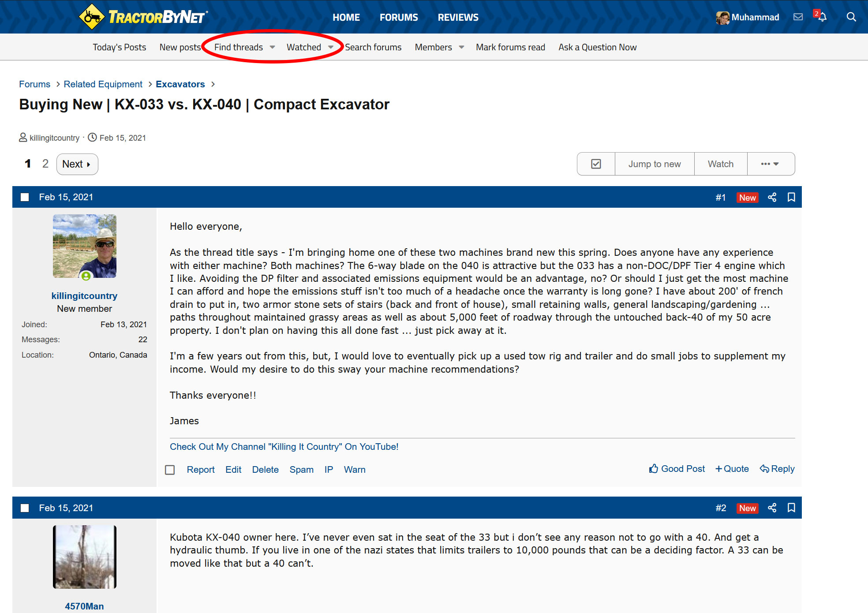Click the Quote link
This screenshot has width=868, height=613.
point(732,469)
